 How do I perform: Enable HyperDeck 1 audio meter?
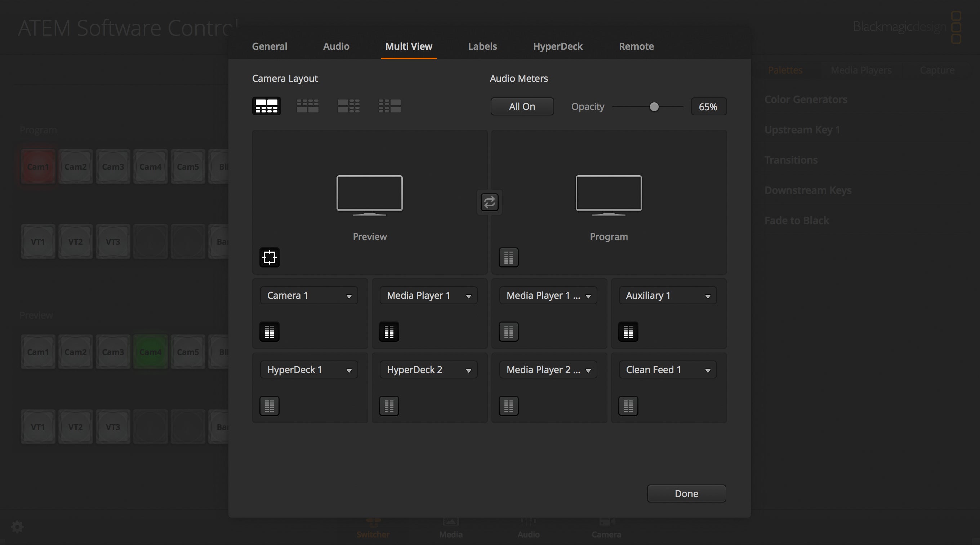(x=269, y=406)
